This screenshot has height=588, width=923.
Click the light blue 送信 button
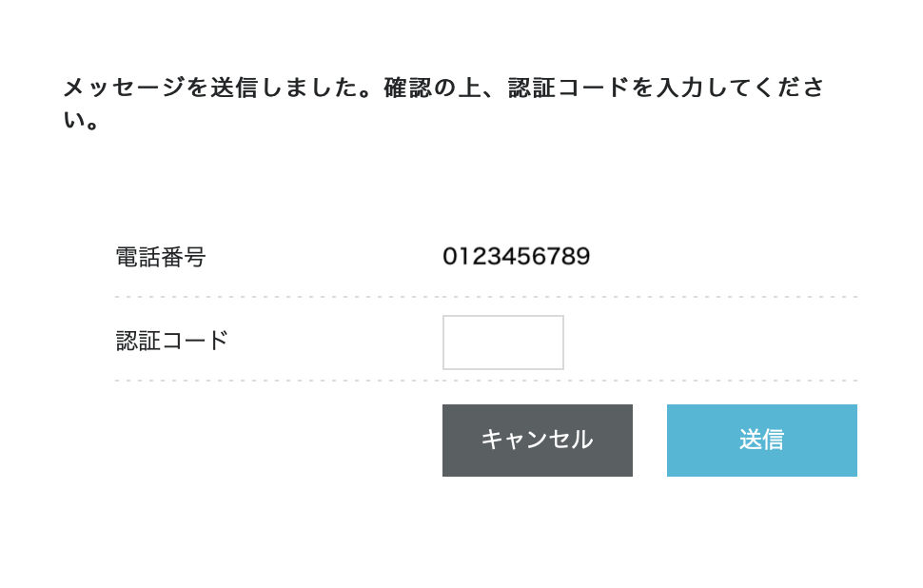pyautogui.click(x=761, y=440)
